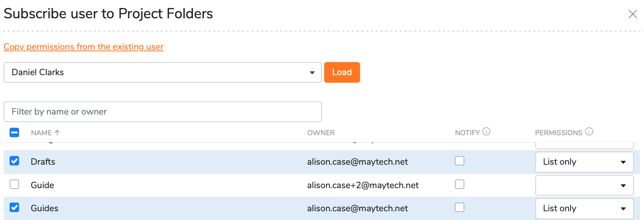
Task: Toggle the select-all folders checkbox
Action: click(14, 132)
